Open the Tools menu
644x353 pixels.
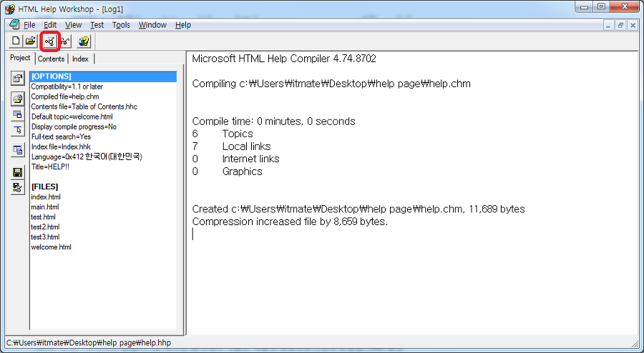point(121,25)
